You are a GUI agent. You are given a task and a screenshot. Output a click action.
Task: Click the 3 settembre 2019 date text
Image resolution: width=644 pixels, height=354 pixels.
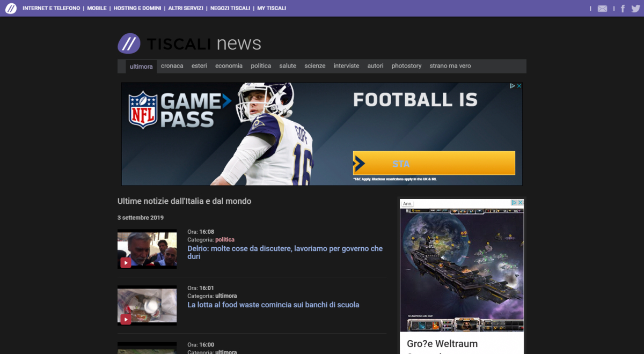pos(141,218)
